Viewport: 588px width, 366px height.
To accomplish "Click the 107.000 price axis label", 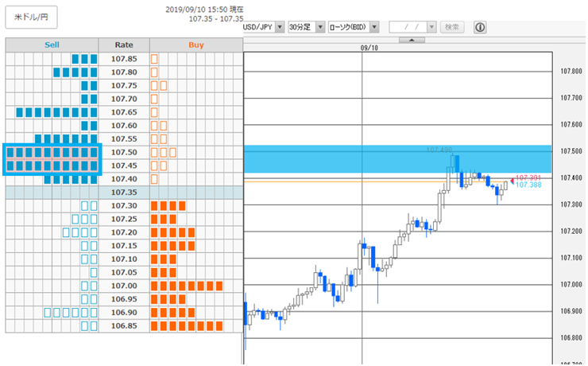I will [x=571, y=285].
